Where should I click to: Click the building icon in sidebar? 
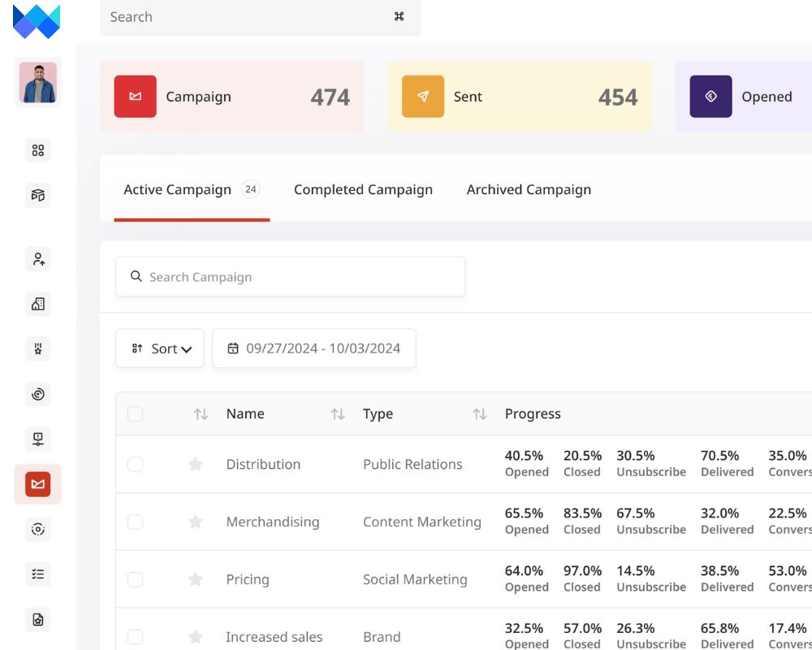(37, 304)
